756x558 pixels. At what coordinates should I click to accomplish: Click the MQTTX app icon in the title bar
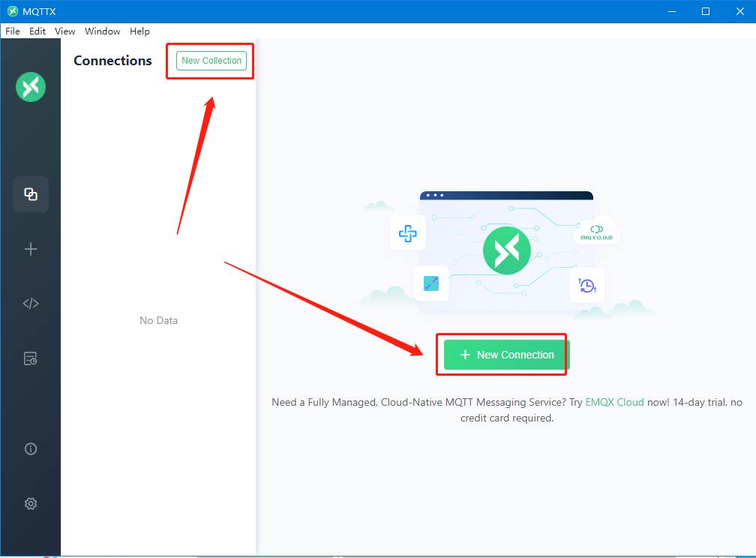pos(12,11)
